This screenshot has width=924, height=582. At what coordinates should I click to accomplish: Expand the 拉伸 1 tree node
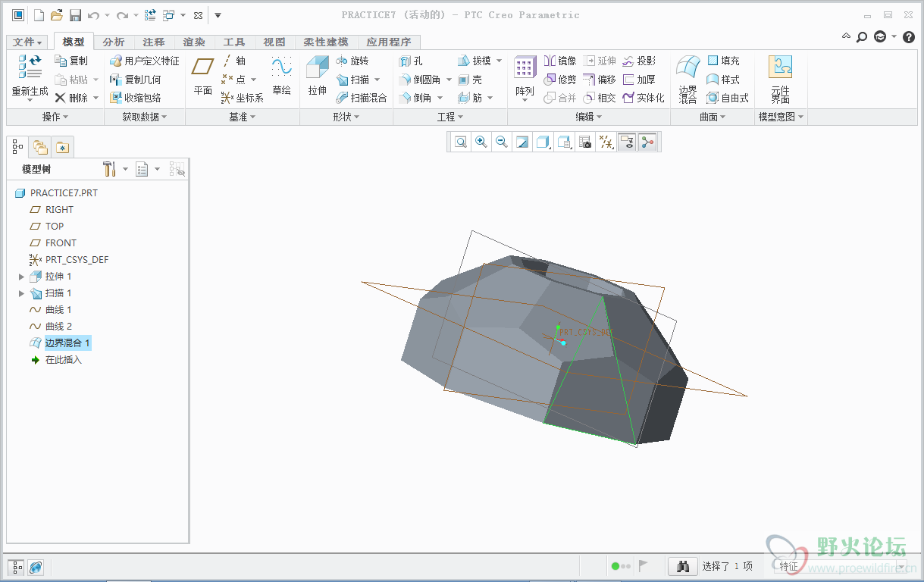[x=21, y=277]
